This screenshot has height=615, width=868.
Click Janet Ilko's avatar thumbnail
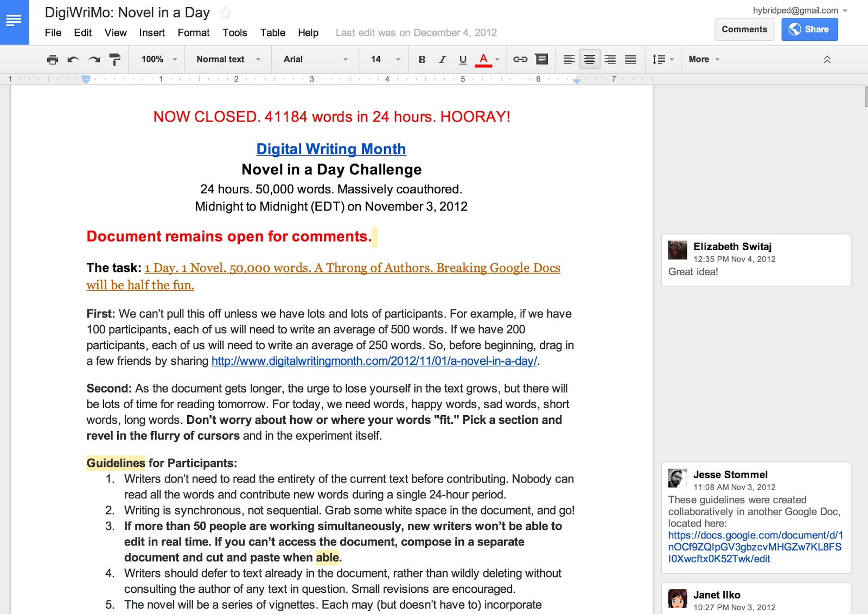[678, 599]
